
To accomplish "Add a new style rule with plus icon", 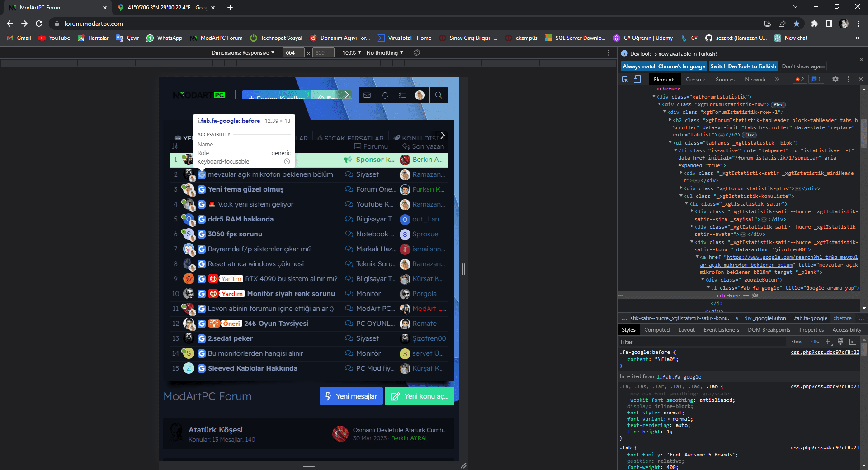I will pyautogui.click(x=828, y=342).
